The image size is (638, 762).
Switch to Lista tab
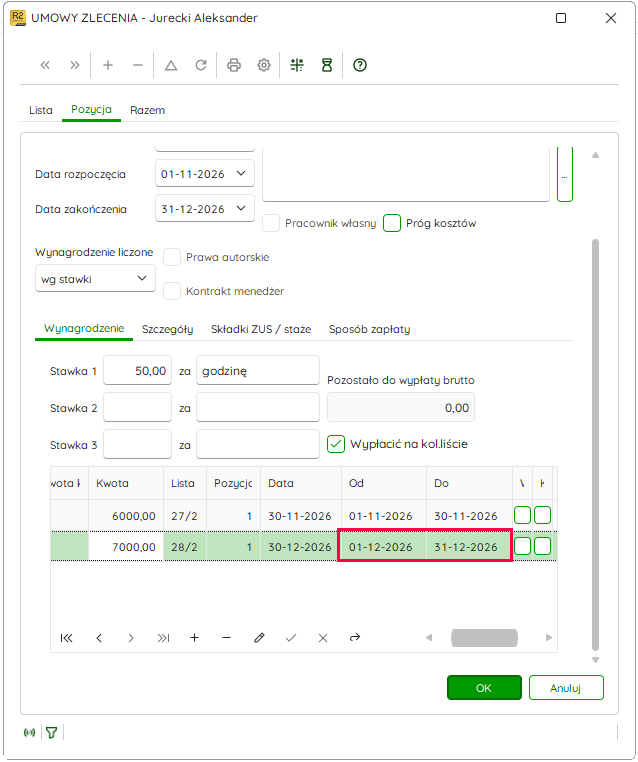coord(41,110)
